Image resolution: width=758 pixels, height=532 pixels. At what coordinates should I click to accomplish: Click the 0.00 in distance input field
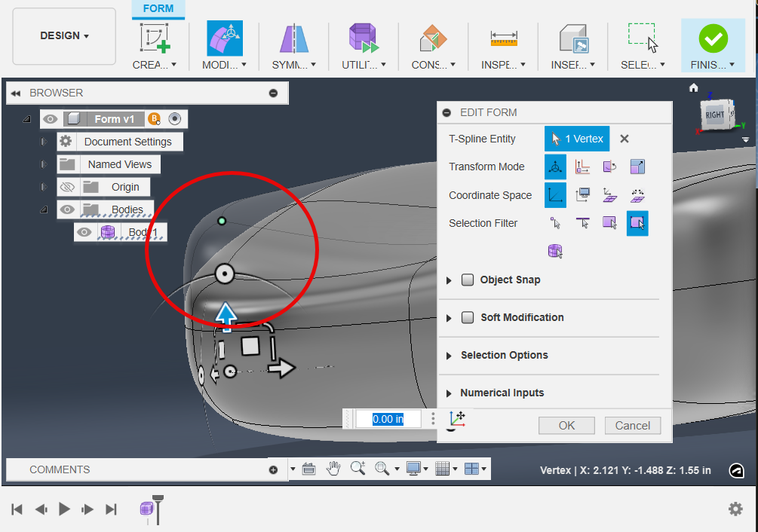(x=387, y=418)
